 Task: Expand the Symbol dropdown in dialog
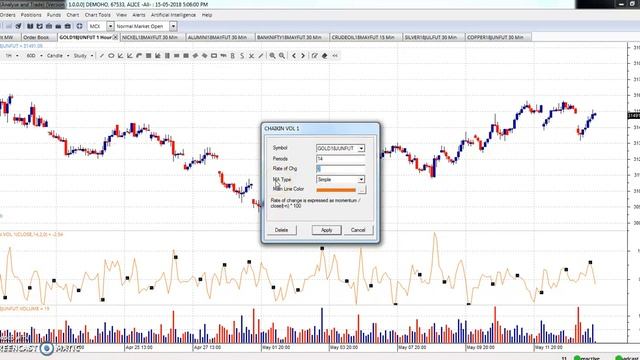[x=361, y=149]
